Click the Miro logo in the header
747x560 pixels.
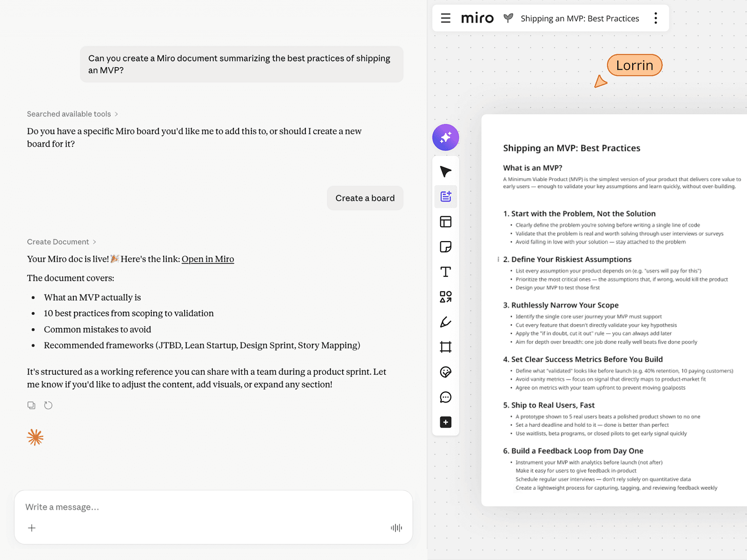click(477, 18)
